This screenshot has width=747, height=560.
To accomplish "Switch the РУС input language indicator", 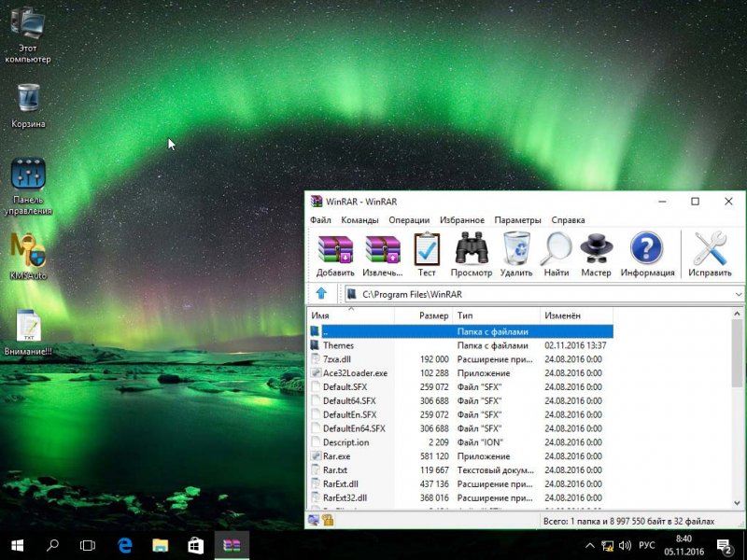I will click(x=646, y=545).
